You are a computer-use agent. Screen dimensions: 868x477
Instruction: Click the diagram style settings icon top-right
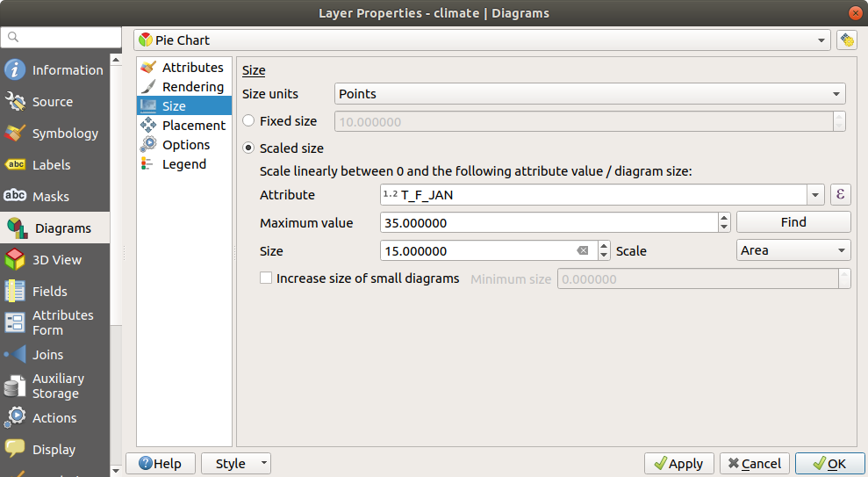tap(847, 40)
